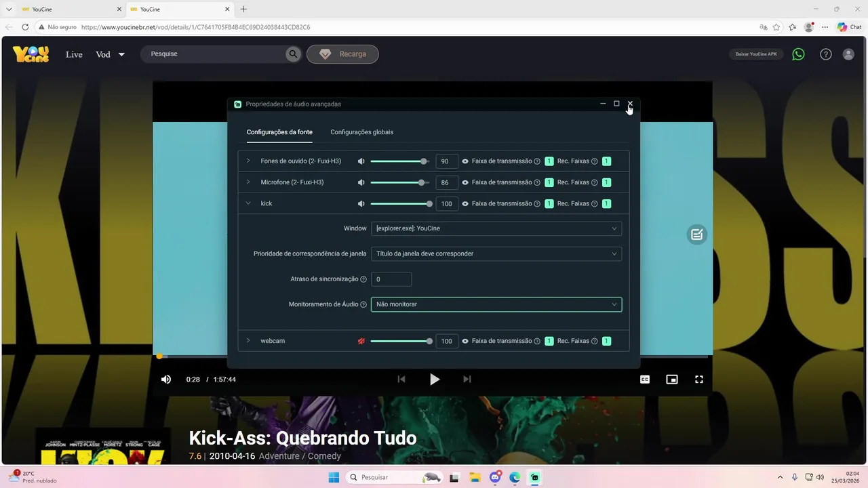Open File Explorer from the taskbar

pos(474,478)
